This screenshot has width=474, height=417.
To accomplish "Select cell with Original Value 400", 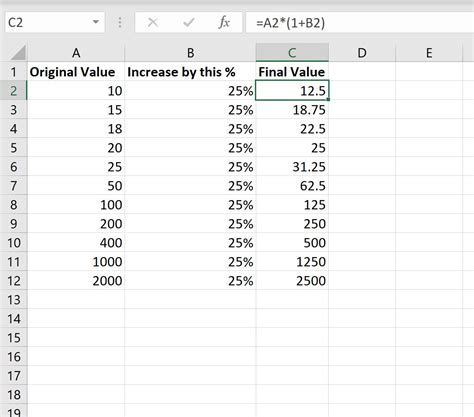I will [76, 243].
